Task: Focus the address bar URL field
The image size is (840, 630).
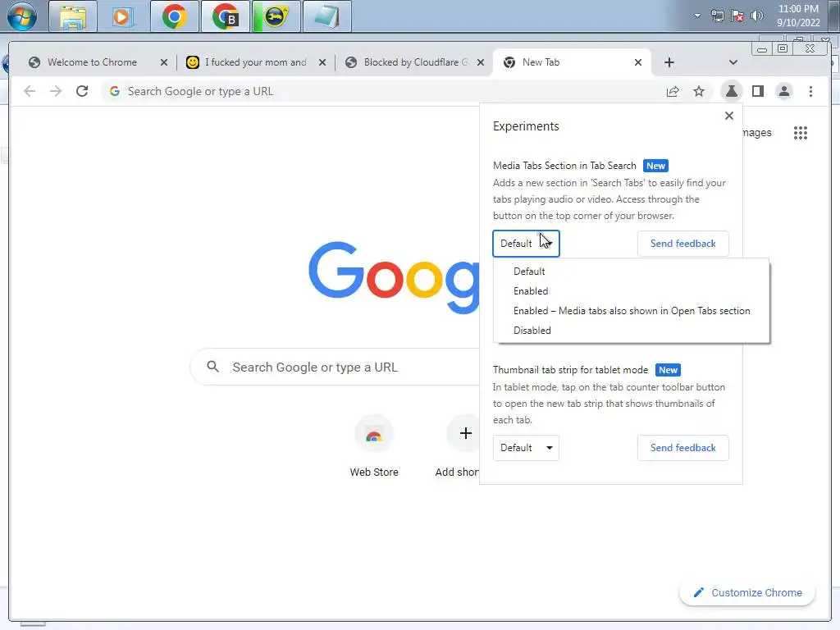Action: point(381,91)
